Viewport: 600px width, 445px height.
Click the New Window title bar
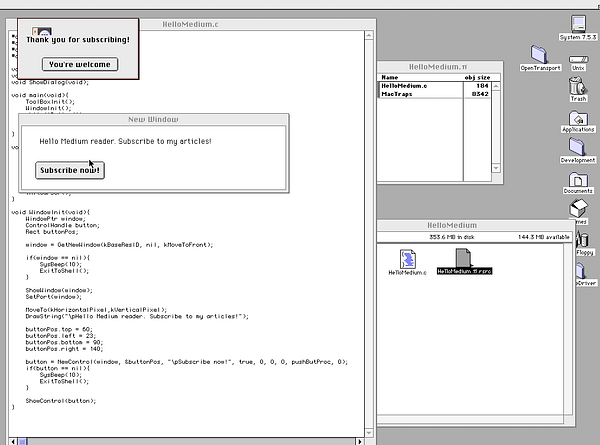[153, 119]
